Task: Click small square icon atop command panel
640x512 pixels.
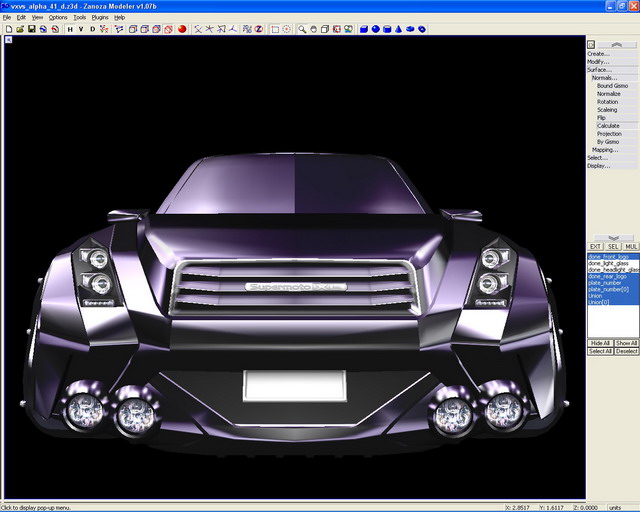Action: (x=591, y=45)
